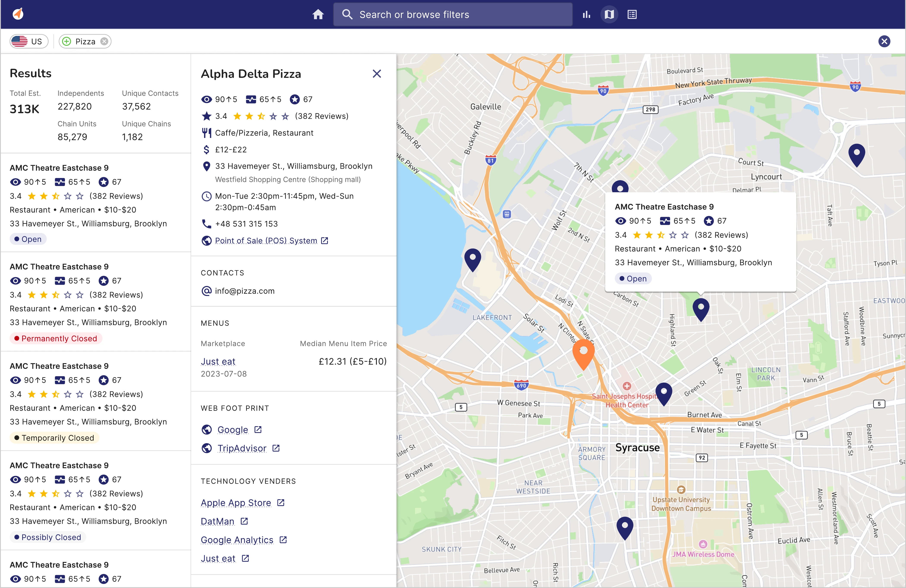Screen dimensions: 906x588
Task: Select the US country filter
Action: [x=29, y=41]
